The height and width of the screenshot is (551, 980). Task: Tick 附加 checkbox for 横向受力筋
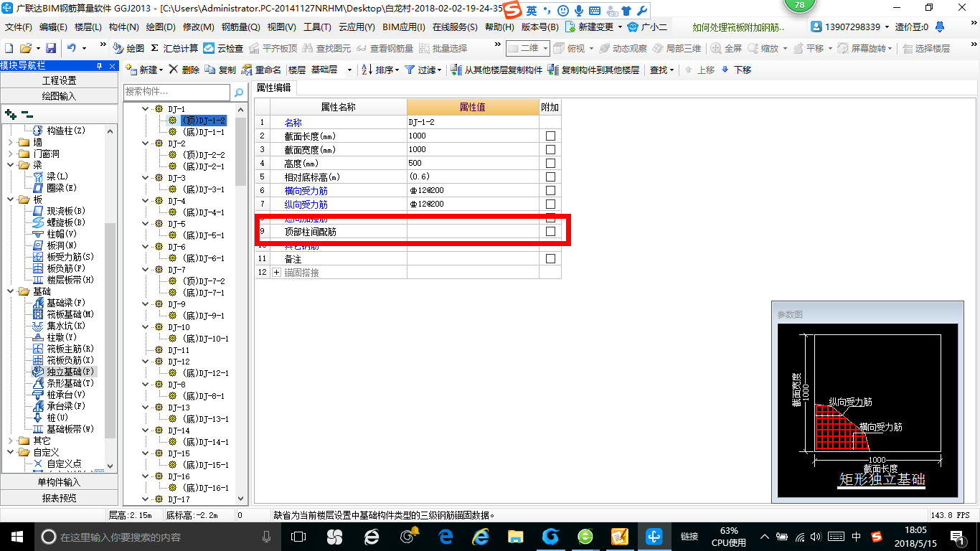[550, 190]
